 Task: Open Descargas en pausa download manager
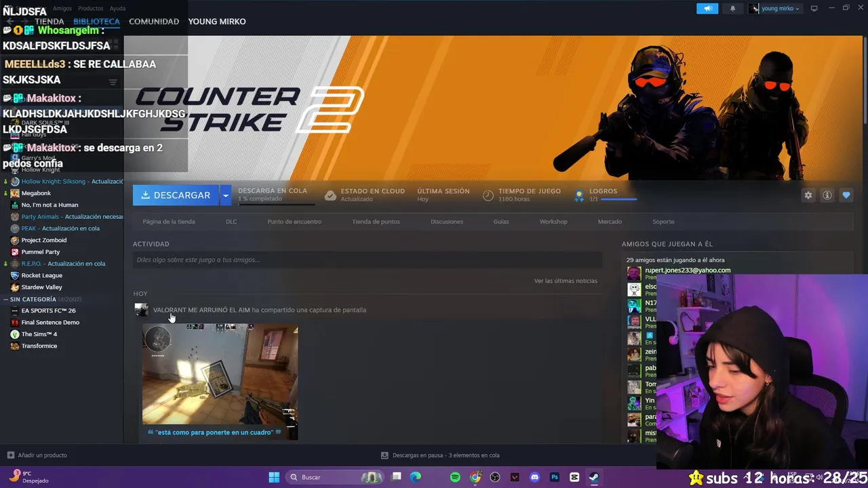[440, 455]
